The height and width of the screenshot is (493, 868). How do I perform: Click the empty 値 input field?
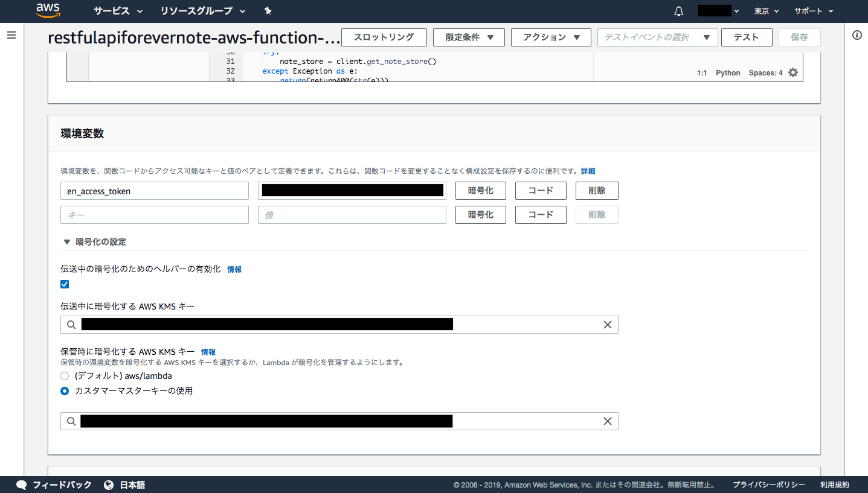coord(352,215)
